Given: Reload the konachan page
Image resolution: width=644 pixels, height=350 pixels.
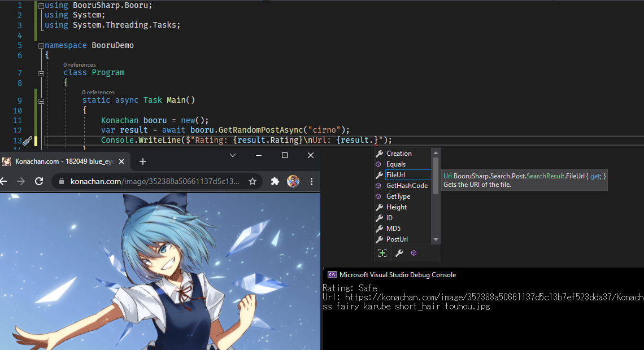Looking at the screenshot, I should [39, 181].
